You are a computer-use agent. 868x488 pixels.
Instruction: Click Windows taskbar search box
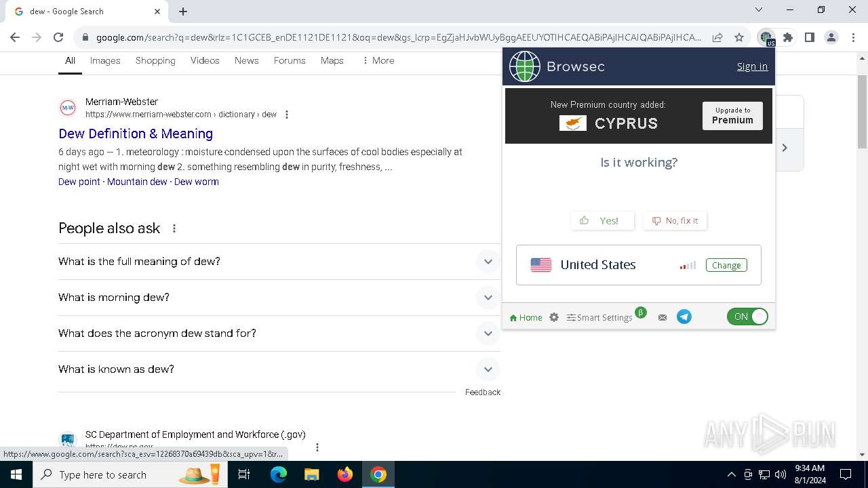(x=129, y=474)
